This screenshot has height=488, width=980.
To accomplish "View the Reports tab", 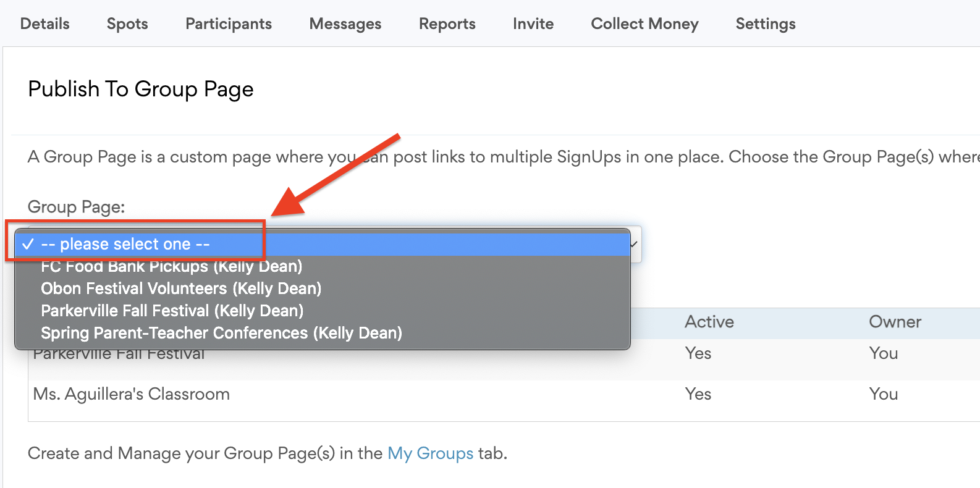I will 447,24.
